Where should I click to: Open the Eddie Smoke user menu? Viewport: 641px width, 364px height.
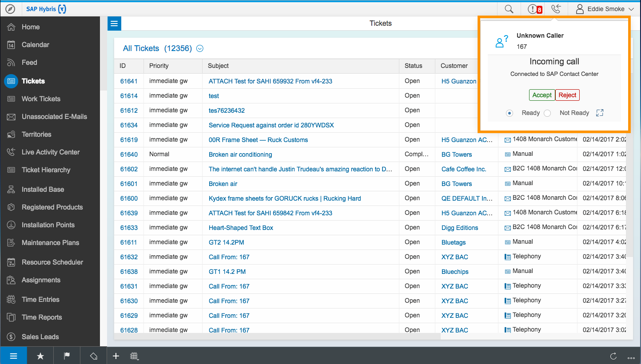click(605, 9)
